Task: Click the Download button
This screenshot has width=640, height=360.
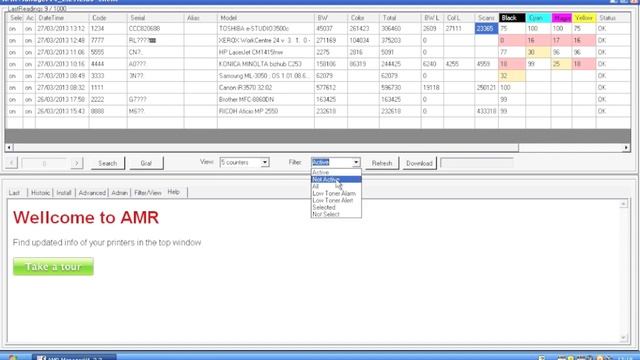Action: click(x=419, y=163)
